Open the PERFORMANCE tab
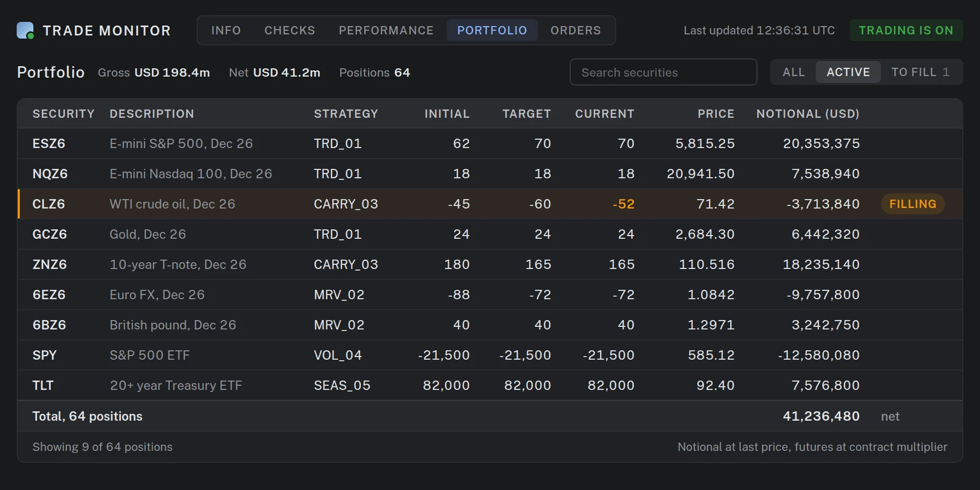The image size is (980, 490). click(x=386, y=30)
